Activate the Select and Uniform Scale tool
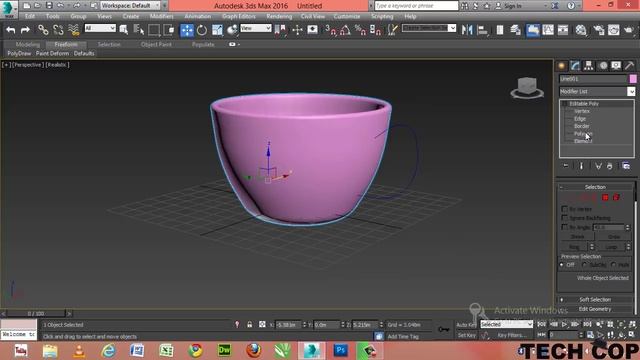Image resolution: width=640 pixels, height=360 pixels. pyautogui.click(x=217, y=30)
